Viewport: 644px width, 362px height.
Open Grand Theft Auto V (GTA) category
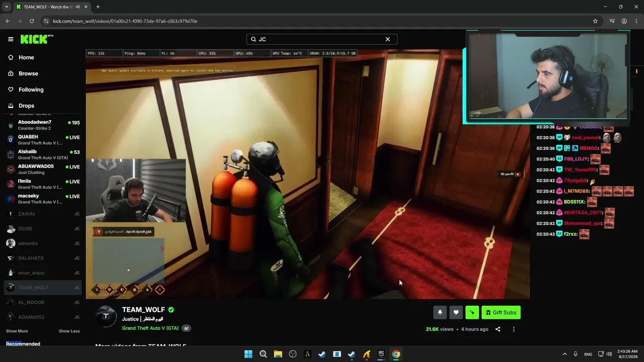pos(150,328)
